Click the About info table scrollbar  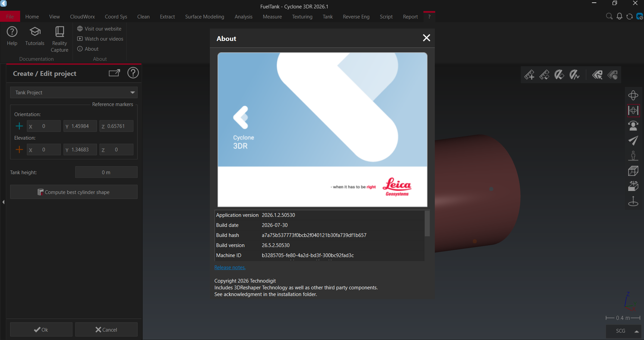click(427, 224)
